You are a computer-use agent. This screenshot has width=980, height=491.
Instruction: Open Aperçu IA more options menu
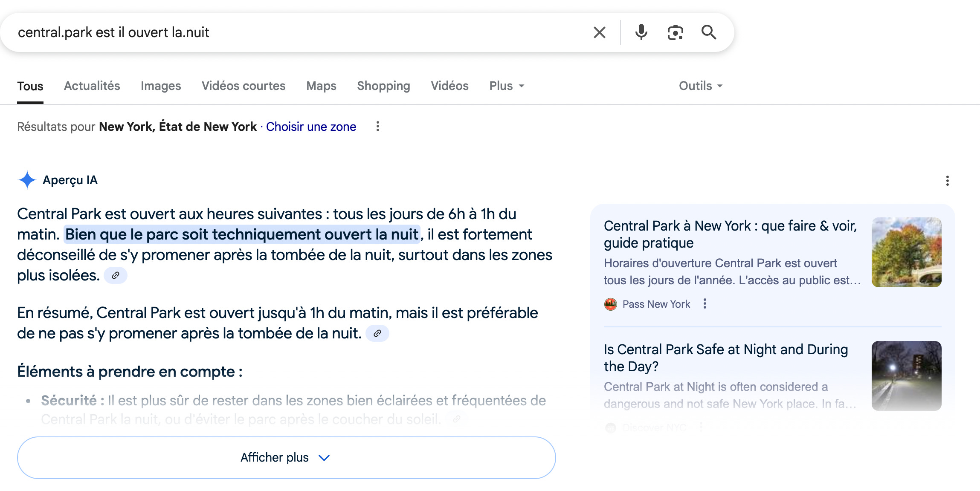pos(947,181)
